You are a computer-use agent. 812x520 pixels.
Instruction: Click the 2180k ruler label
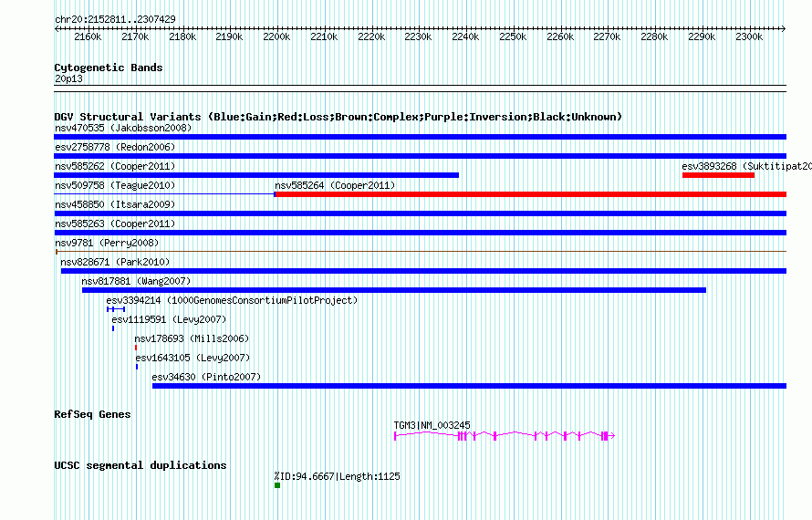point(182,36)
